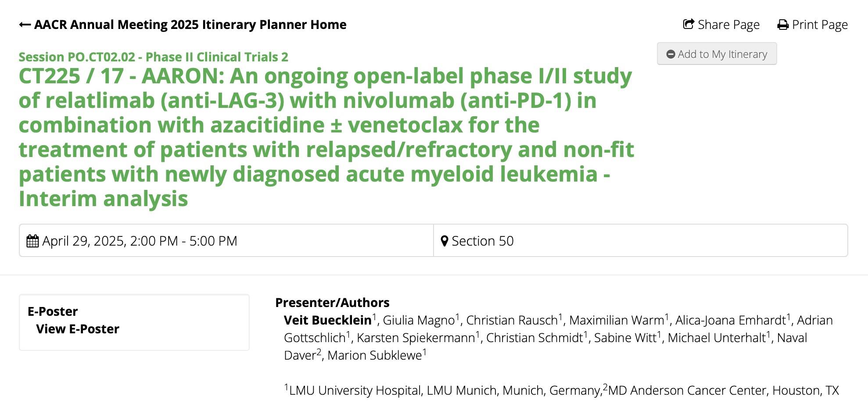
Task: Click the Share Page link
Action: [721, 25]
